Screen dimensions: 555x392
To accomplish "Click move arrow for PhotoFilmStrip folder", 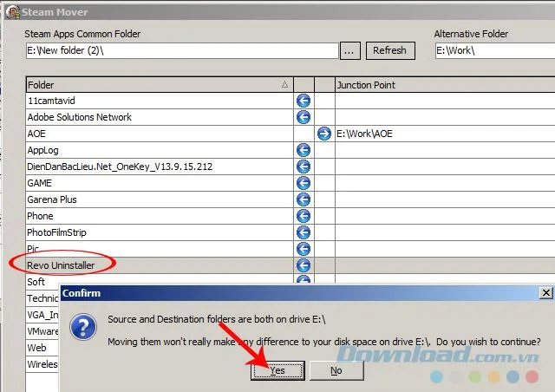I will pyautogui.click(x=304, y=232).
